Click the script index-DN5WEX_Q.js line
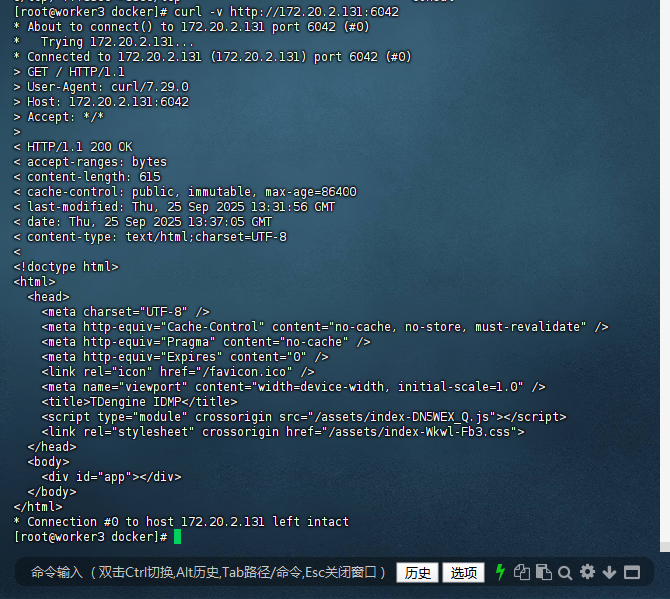 (304, 417)
